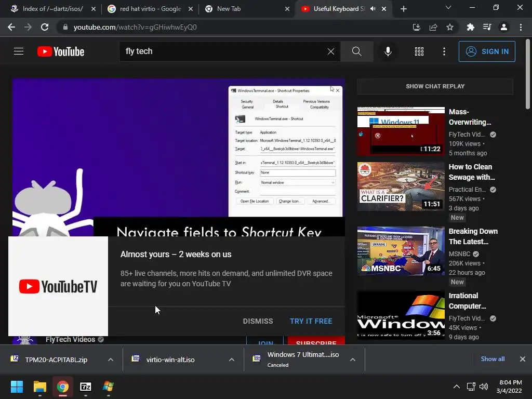Expand Windows 7 Ultimate iso download options
The height and width of the screenshot is (399, 532).
353,360
